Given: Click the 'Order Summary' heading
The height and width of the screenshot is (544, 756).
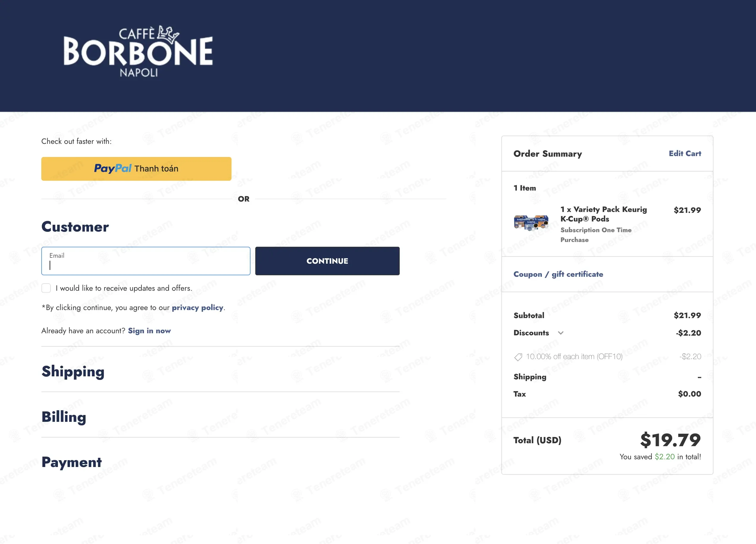Looking at the screenshot, I should click(548, 154).
